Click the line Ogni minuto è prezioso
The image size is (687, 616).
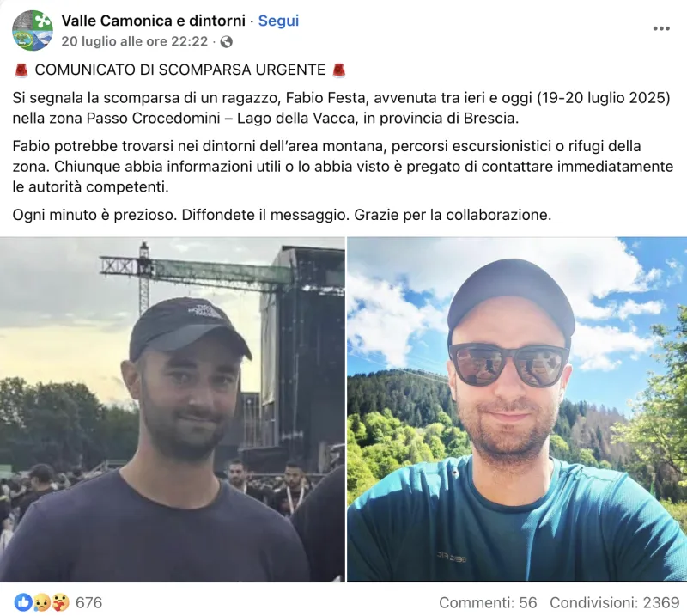282,215
